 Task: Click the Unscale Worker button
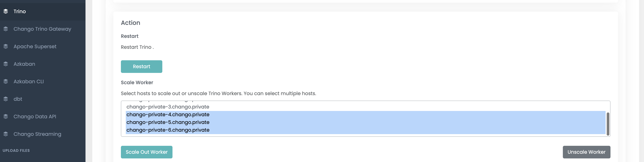(586, 152)
